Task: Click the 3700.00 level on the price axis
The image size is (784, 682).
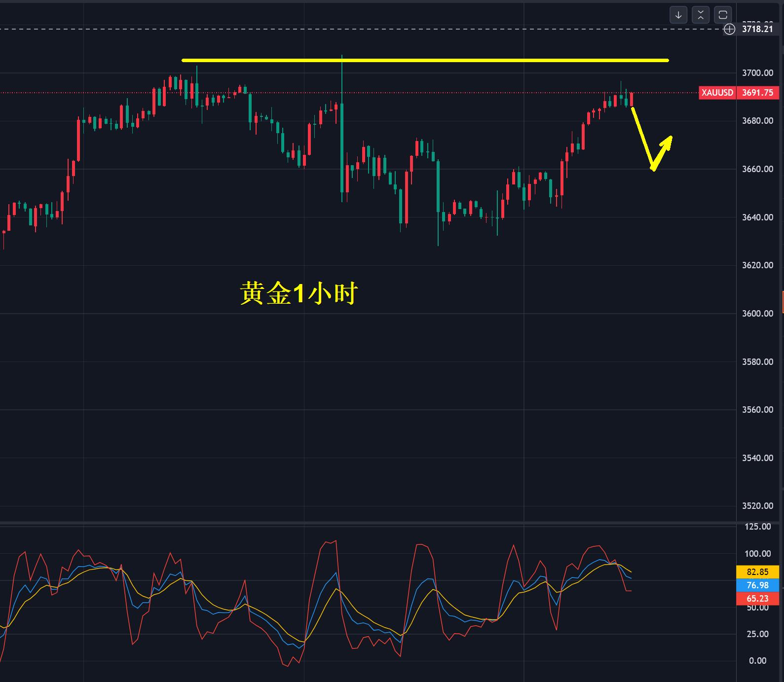Action: point(757,73)
